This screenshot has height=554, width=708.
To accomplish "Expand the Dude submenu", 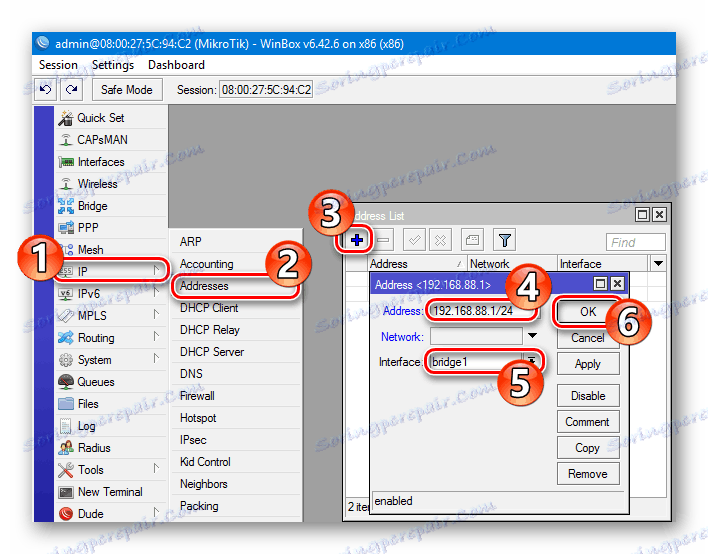I will click(156, 513).
